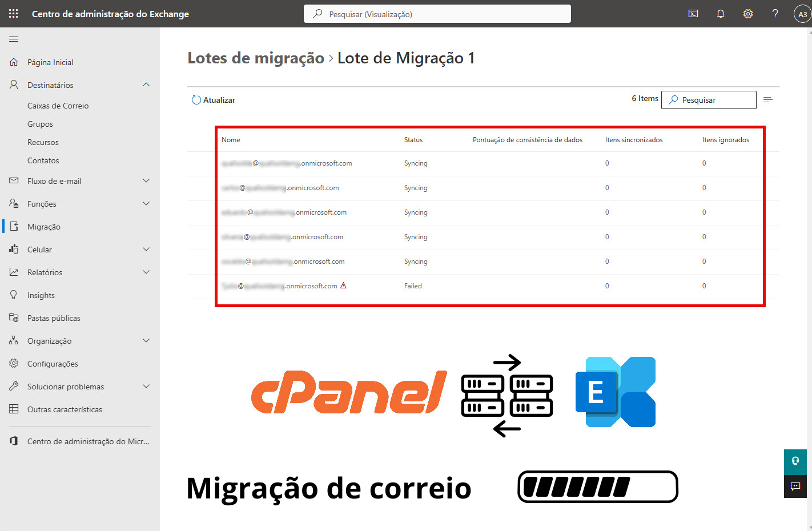Open the A3 account avatar
The height and width of the screenshot is (531, 812).
click(x=802, y=14)
